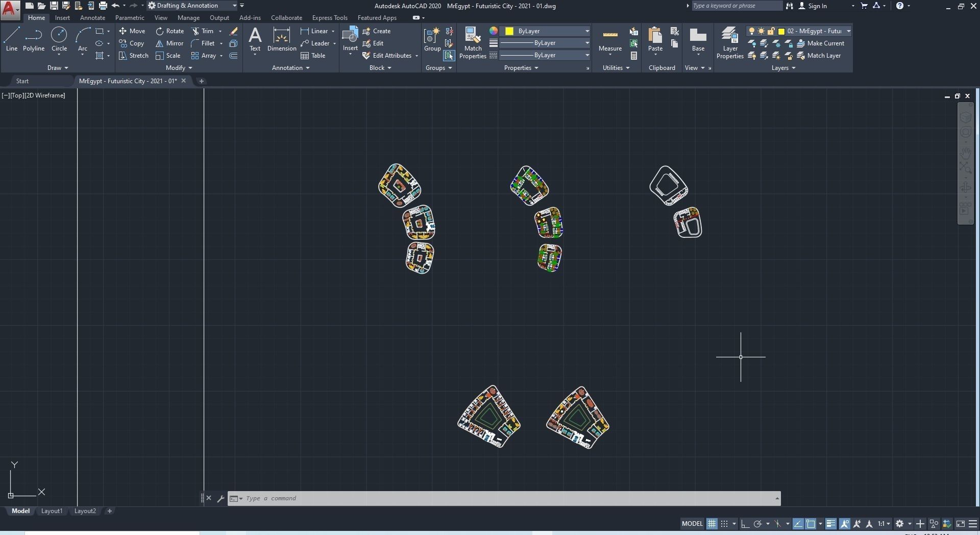Screen dimensions: 980x535
Task: Click the yellow layer color swatch
Action: point(781,31)
